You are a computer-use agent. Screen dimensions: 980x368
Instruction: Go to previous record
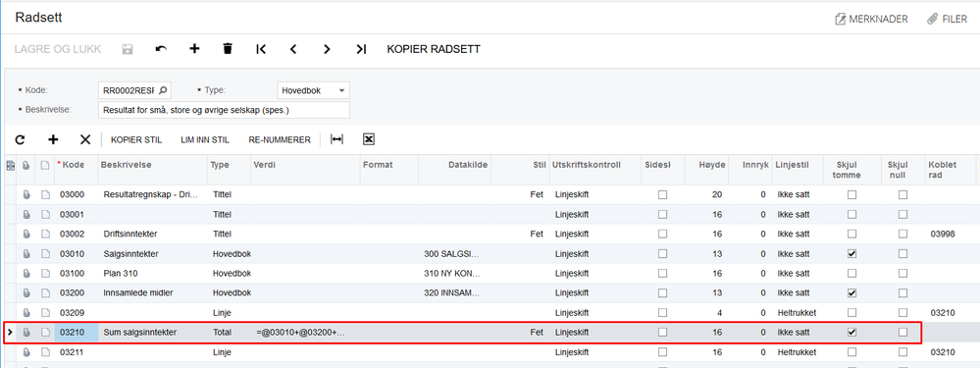click(x=293, y=49)
